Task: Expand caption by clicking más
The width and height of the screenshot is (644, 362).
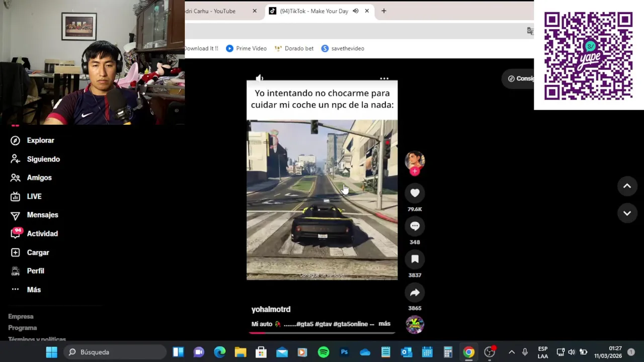Action: (x=384, y=324)
